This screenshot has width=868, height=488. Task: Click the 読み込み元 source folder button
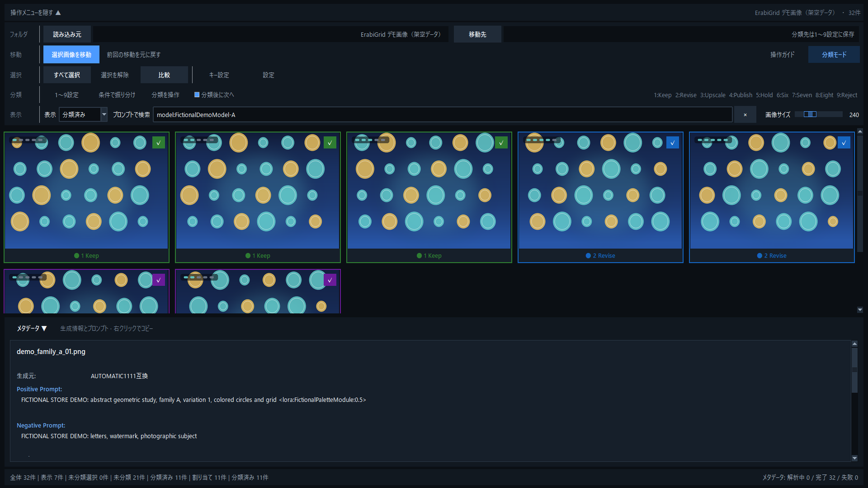click(x=67, y=34)
